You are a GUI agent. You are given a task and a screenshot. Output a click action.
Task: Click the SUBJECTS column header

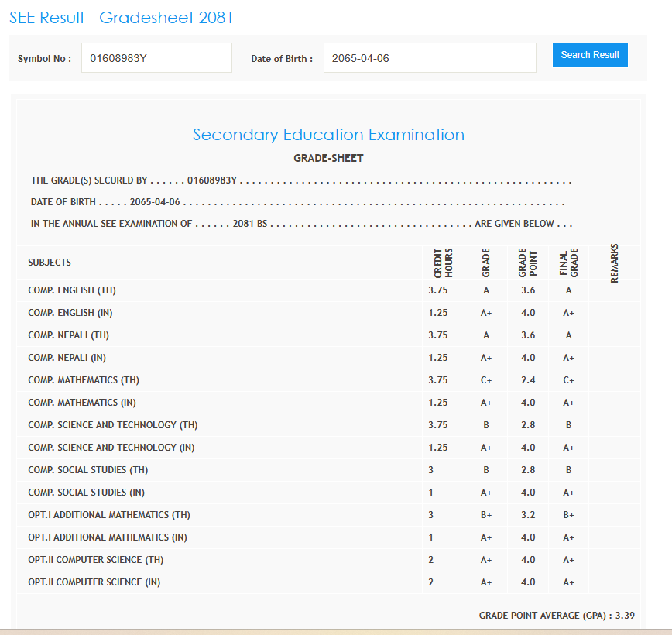click(50, 263)
